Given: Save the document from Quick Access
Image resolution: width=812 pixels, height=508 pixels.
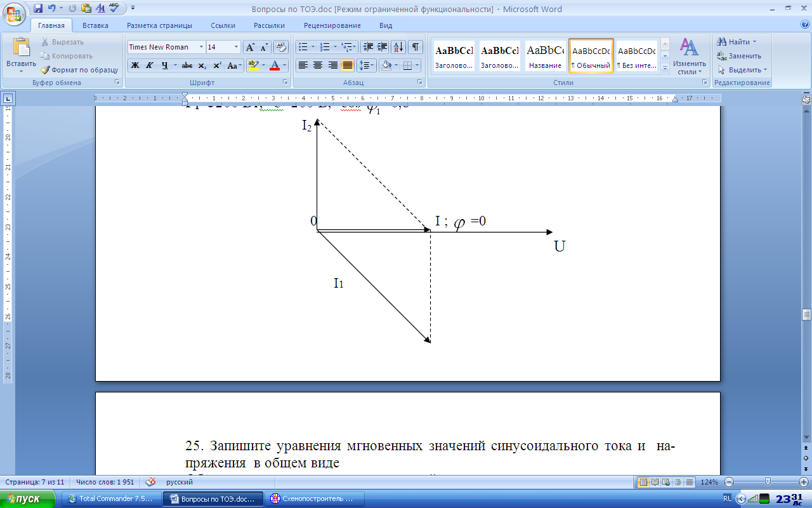Looking at the screenshot, I should coord(38,9).
